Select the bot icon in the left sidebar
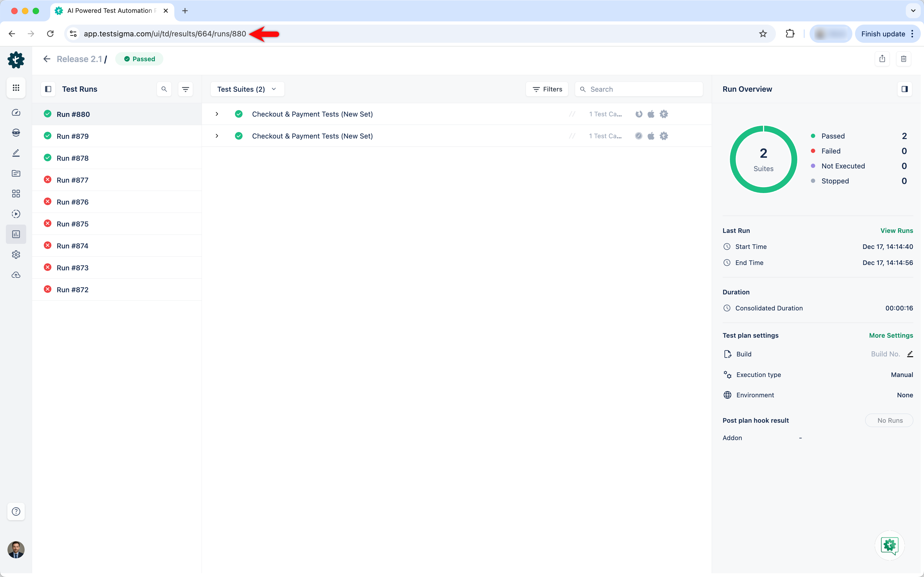The width and height of the screenshot is (924, 577). point(16,132)
